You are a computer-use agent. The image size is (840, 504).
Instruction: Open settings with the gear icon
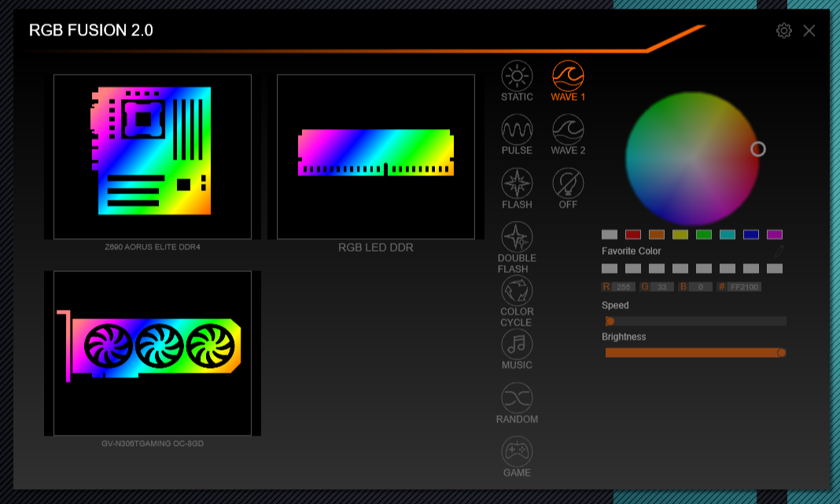783,31
